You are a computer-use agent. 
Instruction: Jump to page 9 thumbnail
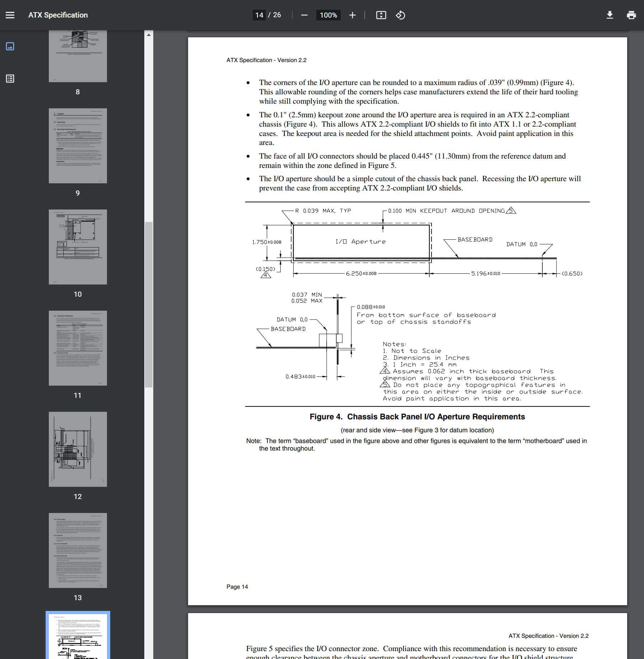78,146
